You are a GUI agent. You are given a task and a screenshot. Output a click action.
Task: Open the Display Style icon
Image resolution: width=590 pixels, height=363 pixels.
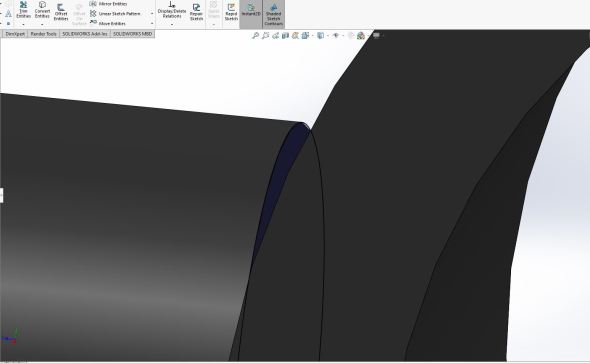pyautogui.click(x=320, y=35)
